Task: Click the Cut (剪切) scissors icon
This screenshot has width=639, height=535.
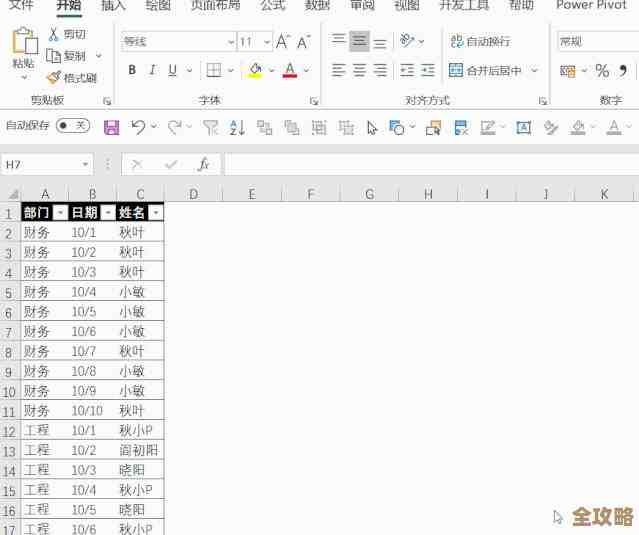Action: [54, 34]
